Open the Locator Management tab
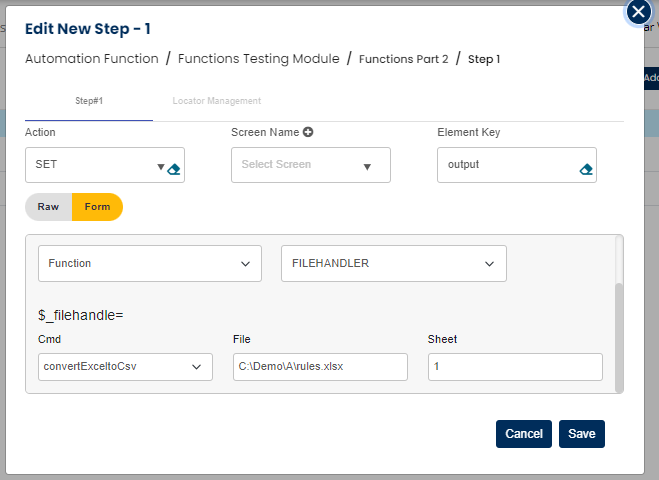 [x=216, y=101]
